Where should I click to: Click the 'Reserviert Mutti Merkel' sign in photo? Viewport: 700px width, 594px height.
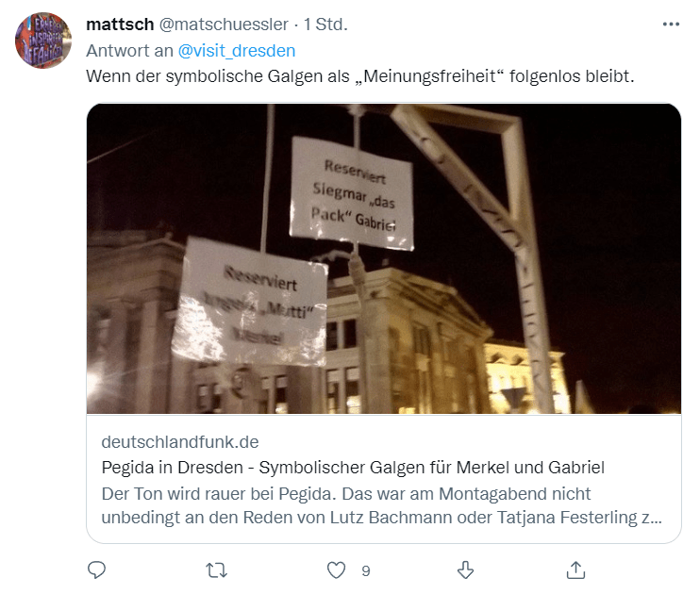(x=250, y=302)
